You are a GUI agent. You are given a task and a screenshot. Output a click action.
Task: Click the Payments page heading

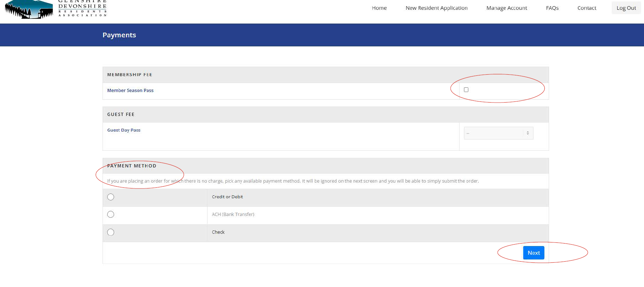click(x=119, y=35)
